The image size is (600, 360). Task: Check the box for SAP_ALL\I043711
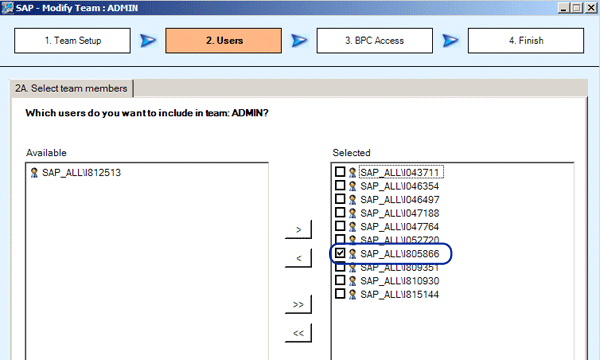coord(340,172)
